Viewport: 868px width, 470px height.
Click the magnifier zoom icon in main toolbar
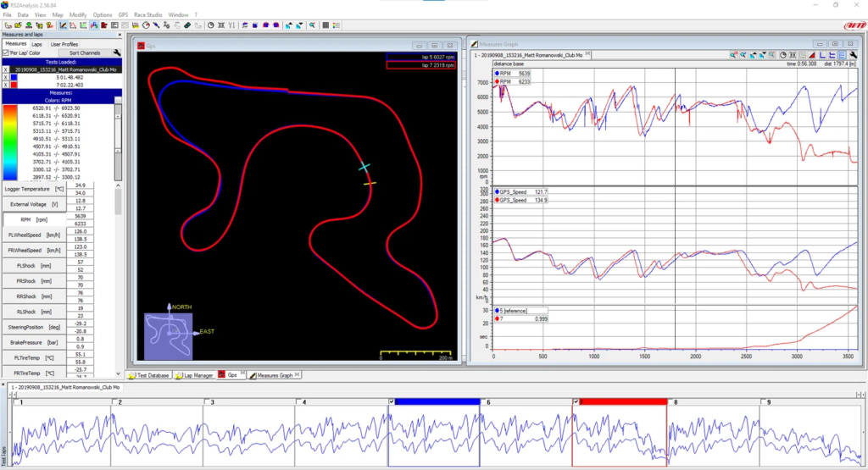tap(312, 25)
